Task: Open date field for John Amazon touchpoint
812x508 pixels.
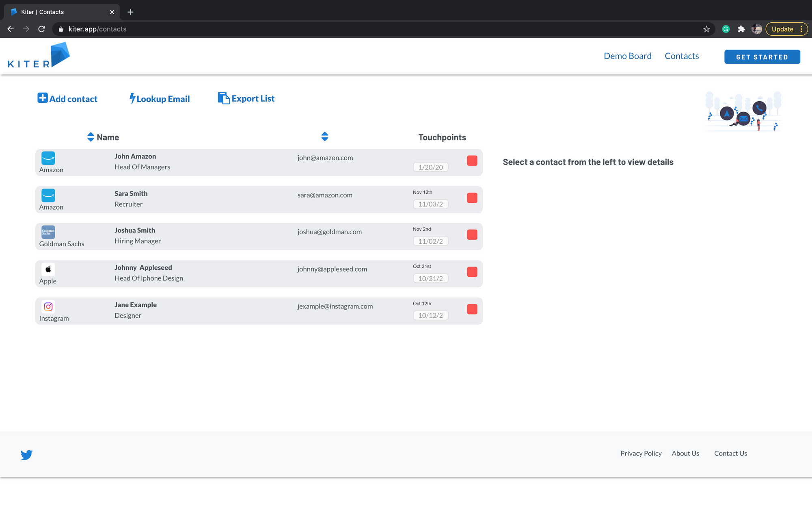Action: [430, 167]
